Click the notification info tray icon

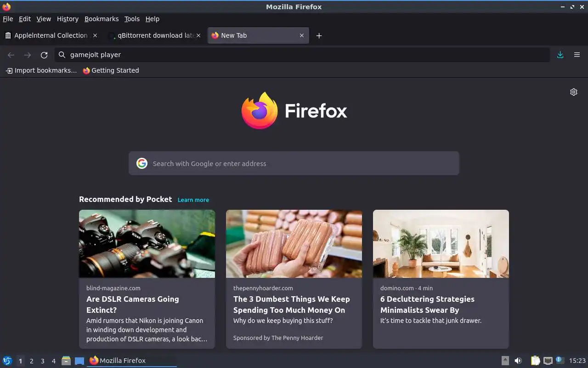pyautogui.click(x=559, y=360)
